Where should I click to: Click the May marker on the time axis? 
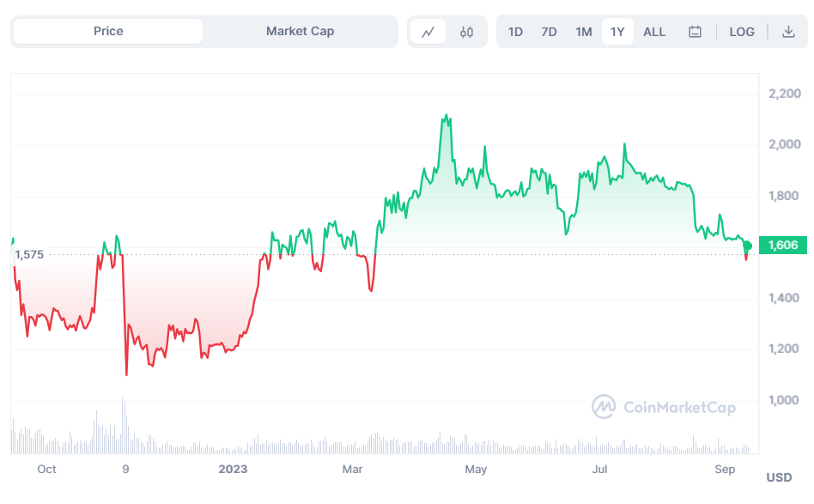(476, 469)
